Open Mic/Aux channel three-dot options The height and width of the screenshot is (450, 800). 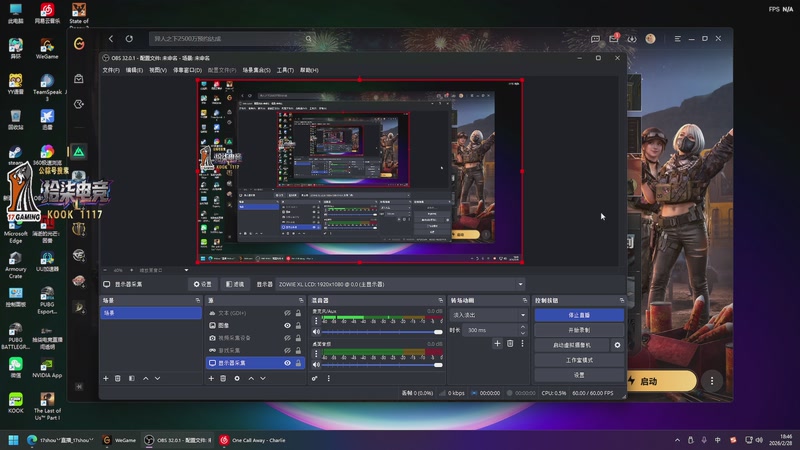click(x=316, y=321)
